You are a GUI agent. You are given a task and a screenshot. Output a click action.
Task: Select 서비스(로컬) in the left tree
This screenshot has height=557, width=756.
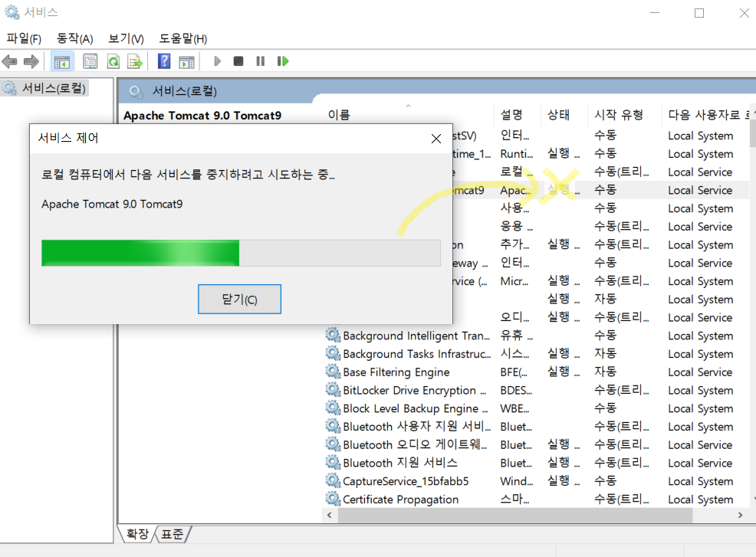[x=54, y=88]
